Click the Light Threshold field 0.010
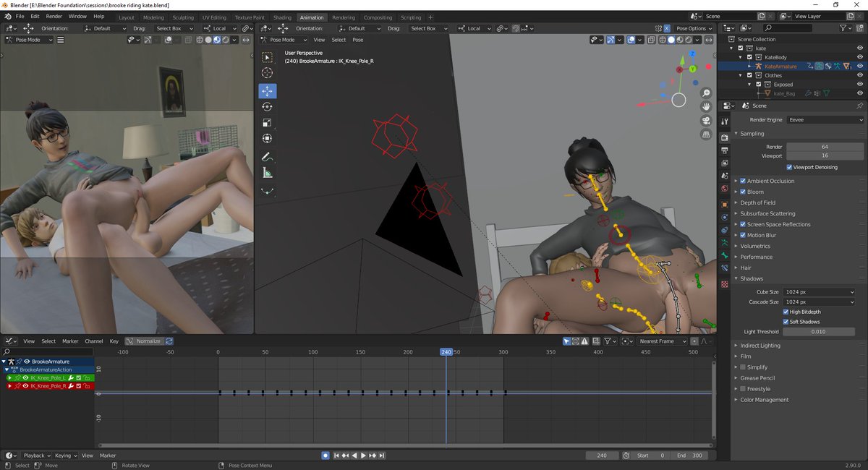The height and width of the screenshot is (470, 868). [819, 332]
